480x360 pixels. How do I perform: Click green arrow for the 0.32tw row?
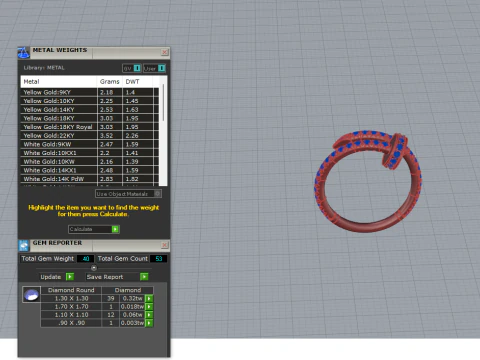click(x=149, y=298)
